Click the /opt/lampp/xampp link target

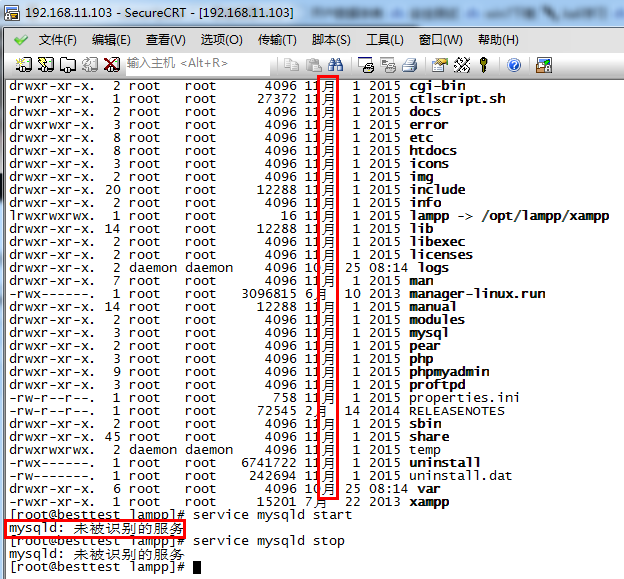point(545,216)
